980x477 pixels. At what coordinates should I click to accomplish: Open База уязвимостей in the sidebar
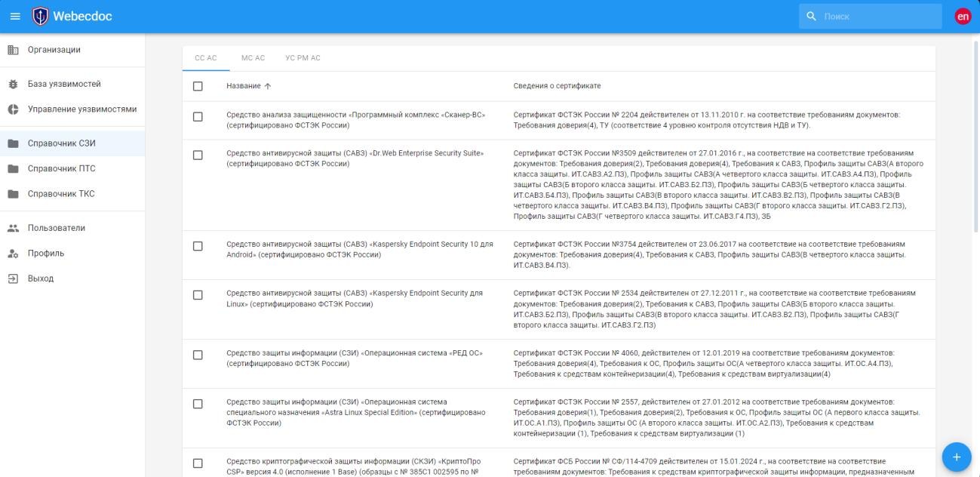72,84
